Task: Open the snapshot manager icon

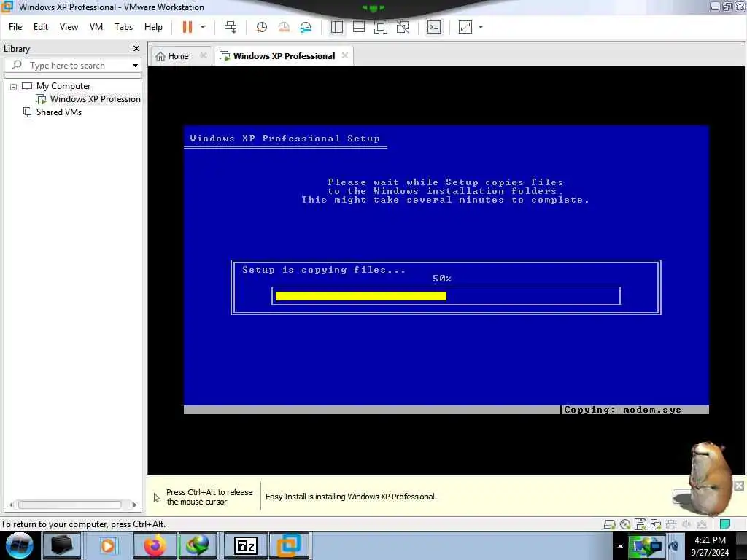Action: (x=306, y=27)
